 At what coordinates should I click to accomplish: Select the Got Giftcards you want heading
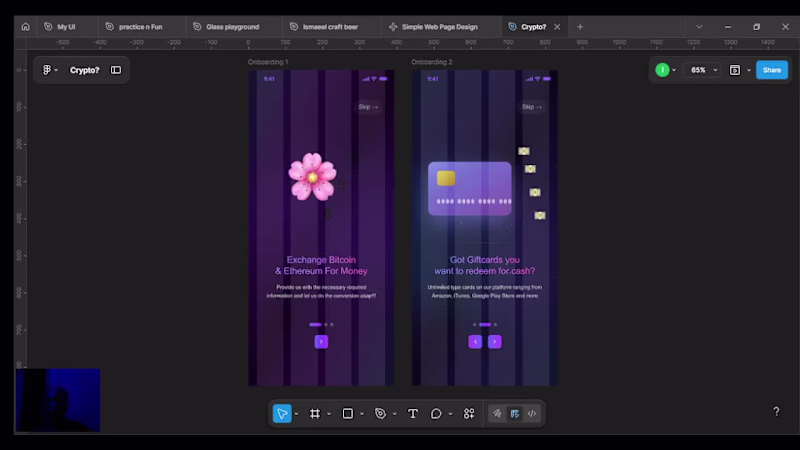[x=485, y=265]
